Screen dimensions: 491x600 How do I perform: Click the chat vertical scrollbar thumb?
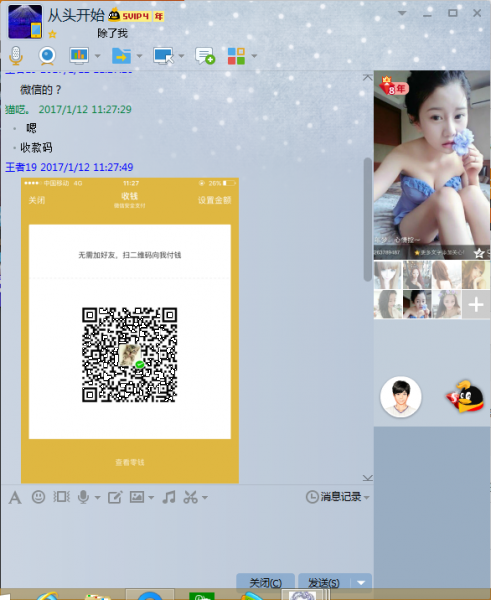(x=368, y=220)
